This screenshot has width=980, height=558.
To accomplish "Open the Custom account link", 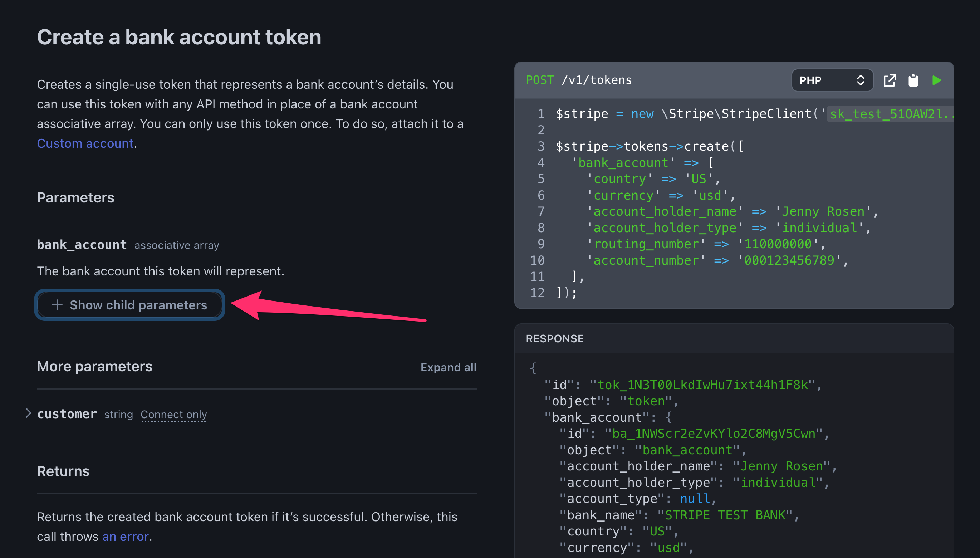I will pyautogui.click(x=85, y=143).
